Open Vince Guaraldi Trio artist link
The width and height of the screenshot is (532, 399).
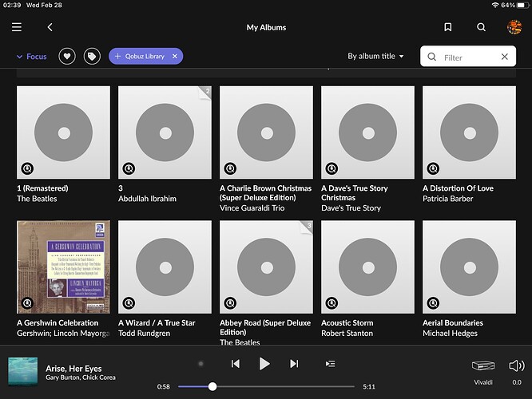[x=252, y=208]
